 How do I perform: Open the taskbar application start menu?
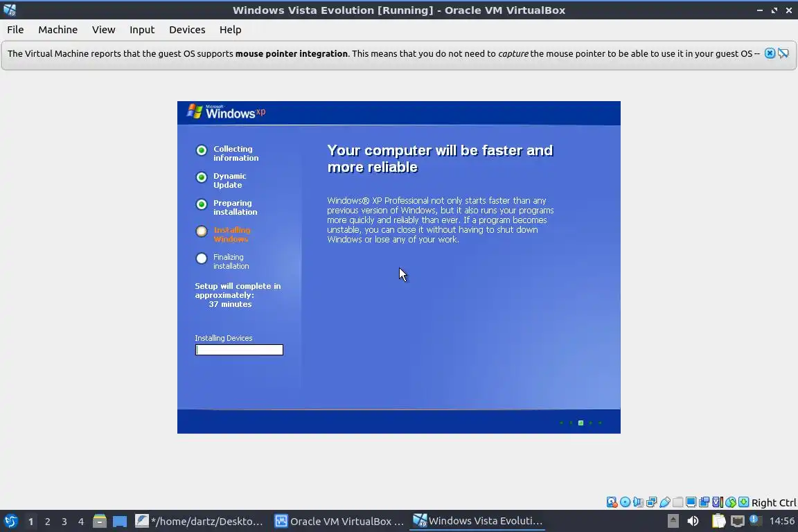[x=10, y=521]
